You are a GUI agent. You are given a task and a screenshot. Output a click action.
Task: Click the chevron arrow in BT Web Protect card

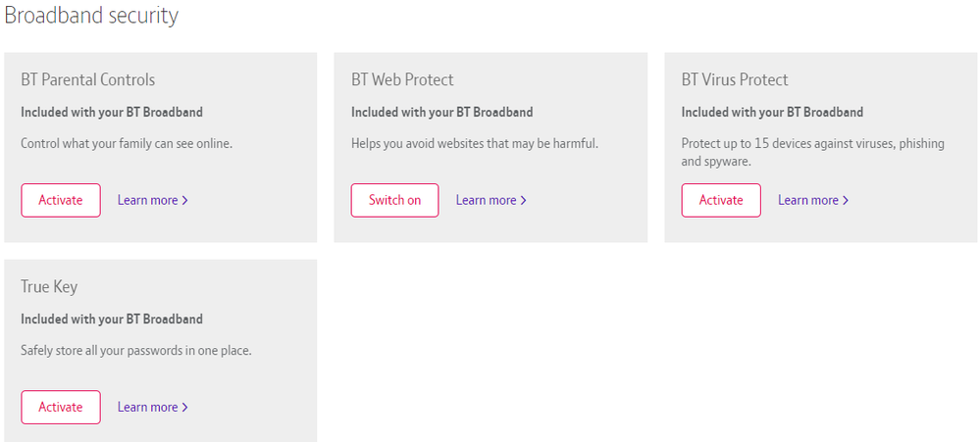pyautogui.click(x=524, y=200)
